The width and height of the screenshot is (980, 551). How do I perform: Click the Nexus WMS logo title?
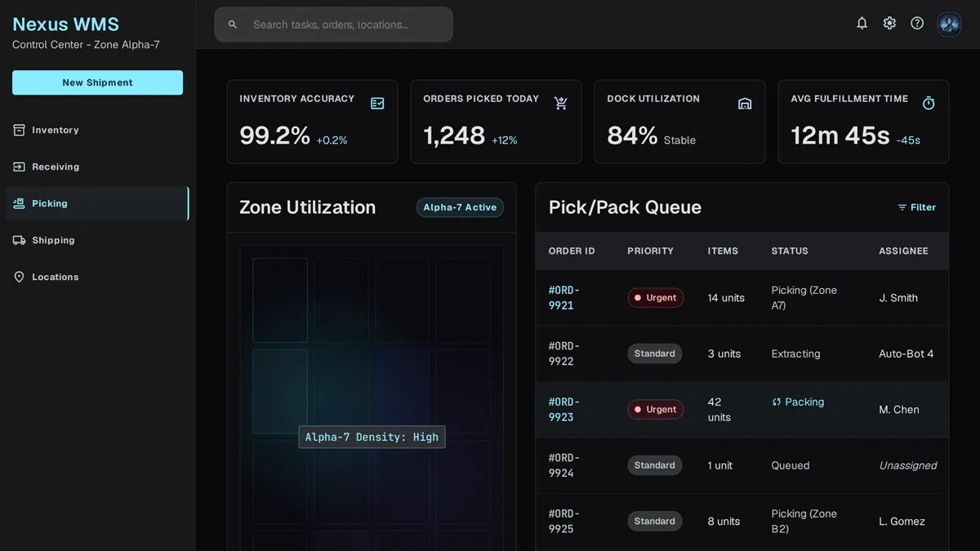pyautogui.click(x=65, y=24)
